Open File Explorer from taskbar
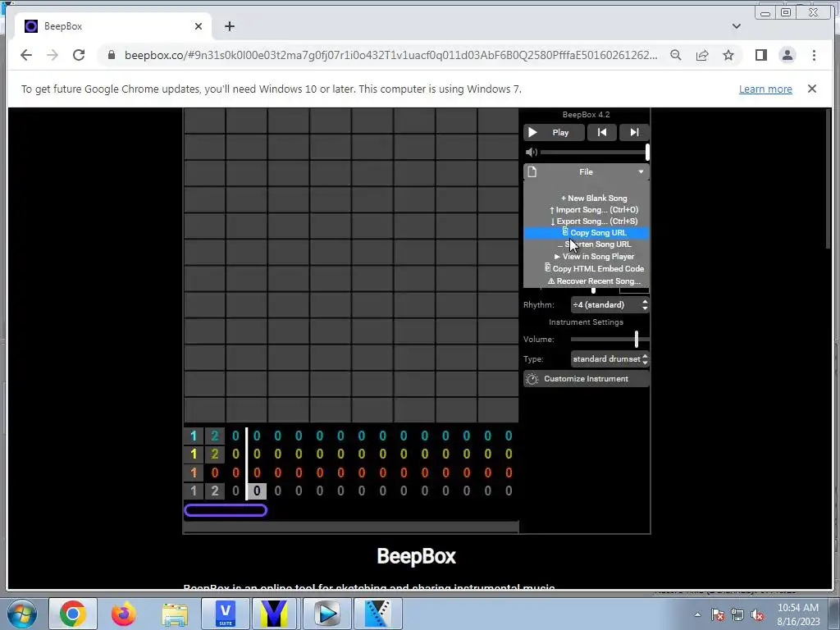840x630 pixels. [175, 614]
